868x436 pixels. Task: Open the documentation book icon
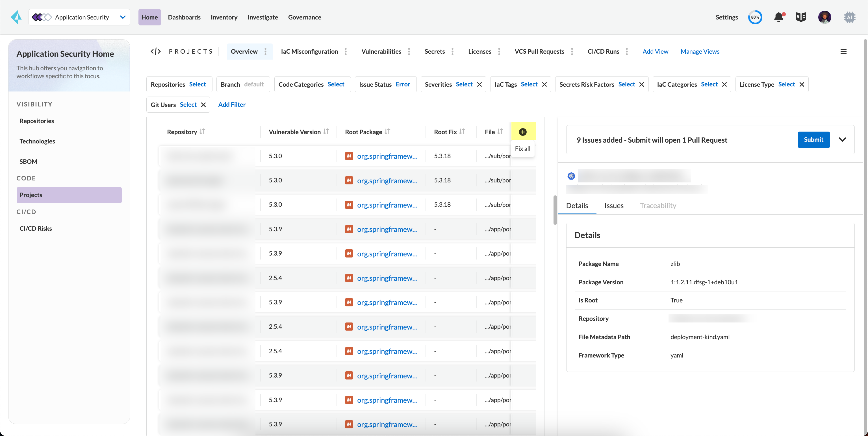(800, 17)
